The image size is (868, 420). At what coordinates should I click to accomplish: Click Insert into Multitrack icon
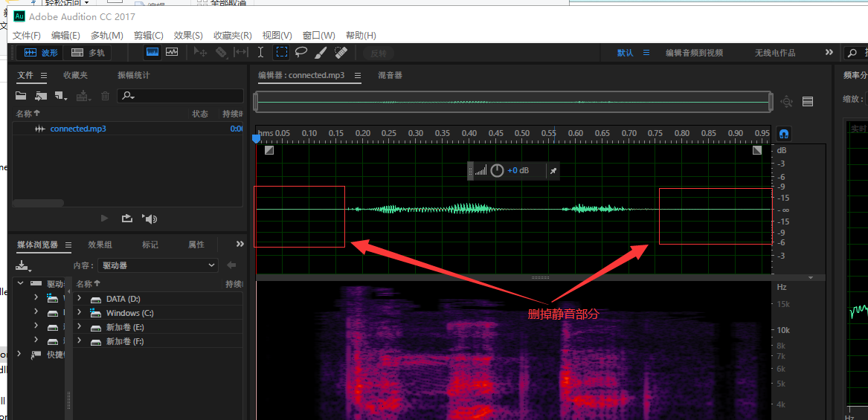(x=83, y=97)
